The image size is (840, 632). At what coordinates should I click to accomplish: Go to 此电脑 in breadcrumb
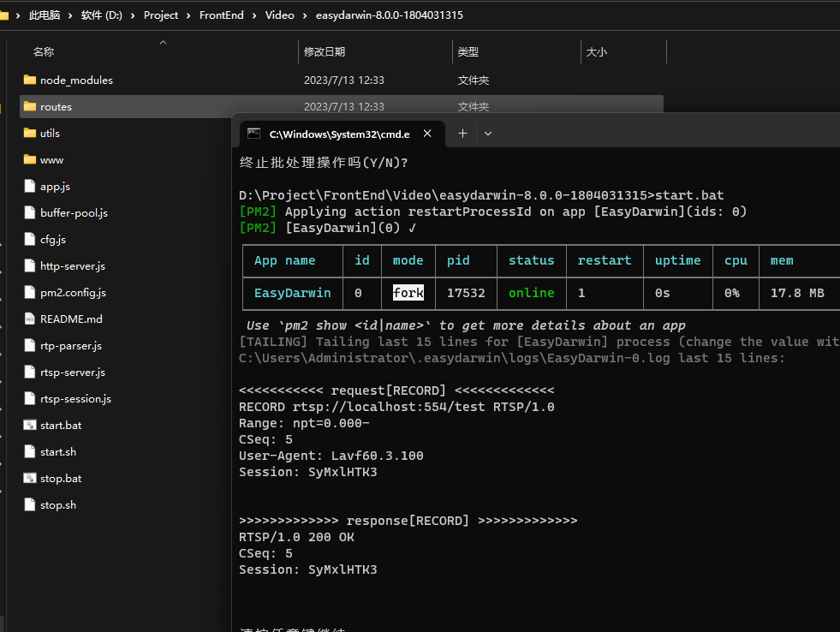click(x=45, y=15)
